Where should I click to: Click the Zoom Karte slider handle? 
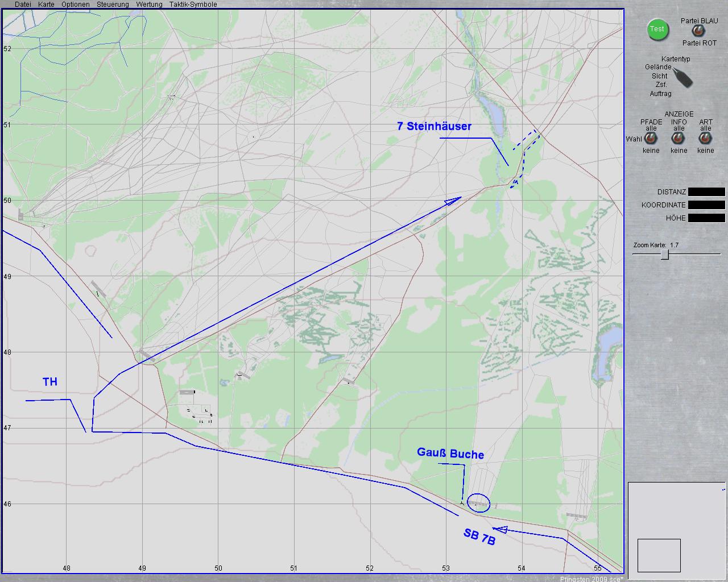(664, 255)
